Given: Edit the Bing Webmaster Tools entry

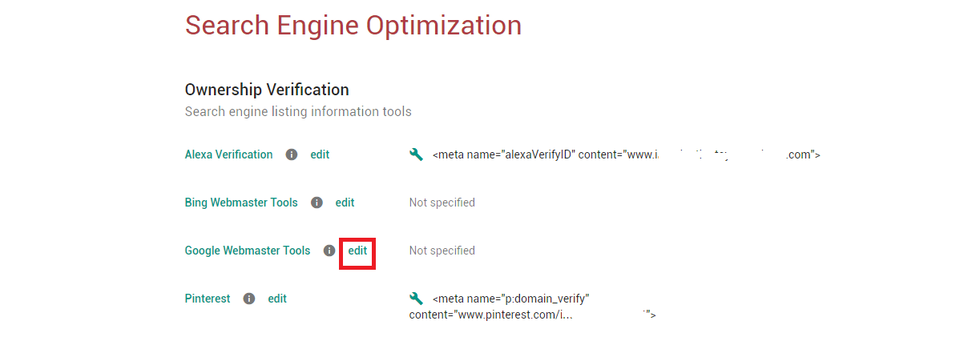Looking at the screenshot, I should coord(345,203).
